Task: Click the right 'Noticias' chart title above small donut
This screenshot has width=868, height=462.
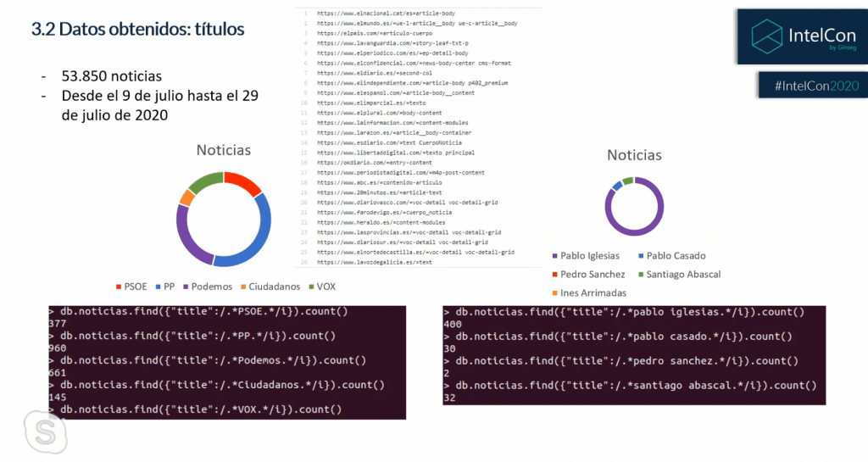Action: point(634,155)
